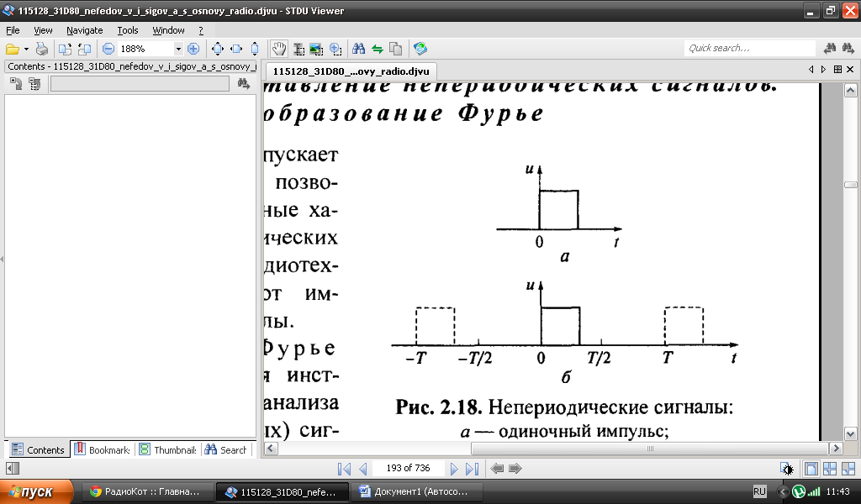Click the brightness/contrast settings icon

tap(787, 469)
